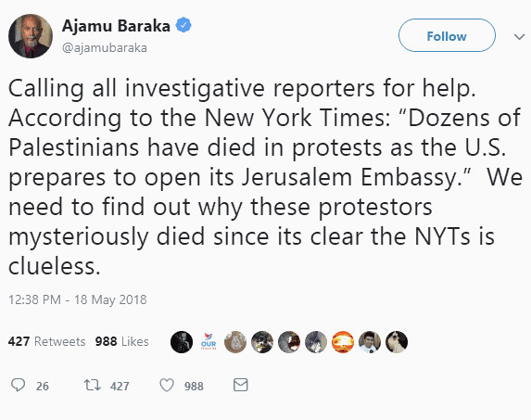Open the OUR logo liker avatar

(x=209, y=342)
